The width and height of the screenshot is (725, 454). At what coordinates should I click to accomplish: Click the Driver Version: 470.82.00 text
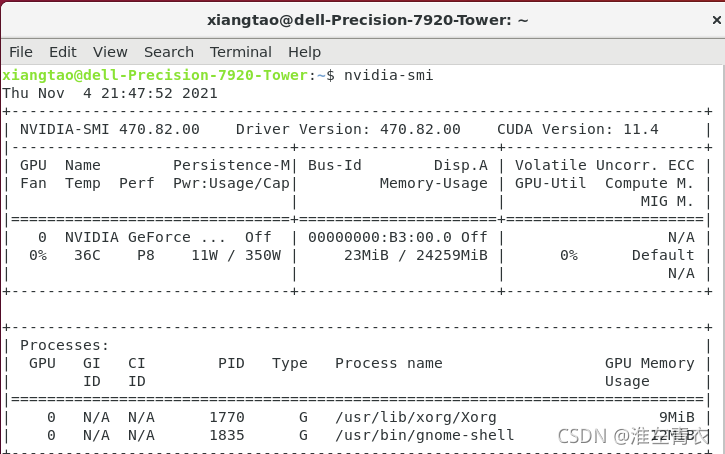348,129
